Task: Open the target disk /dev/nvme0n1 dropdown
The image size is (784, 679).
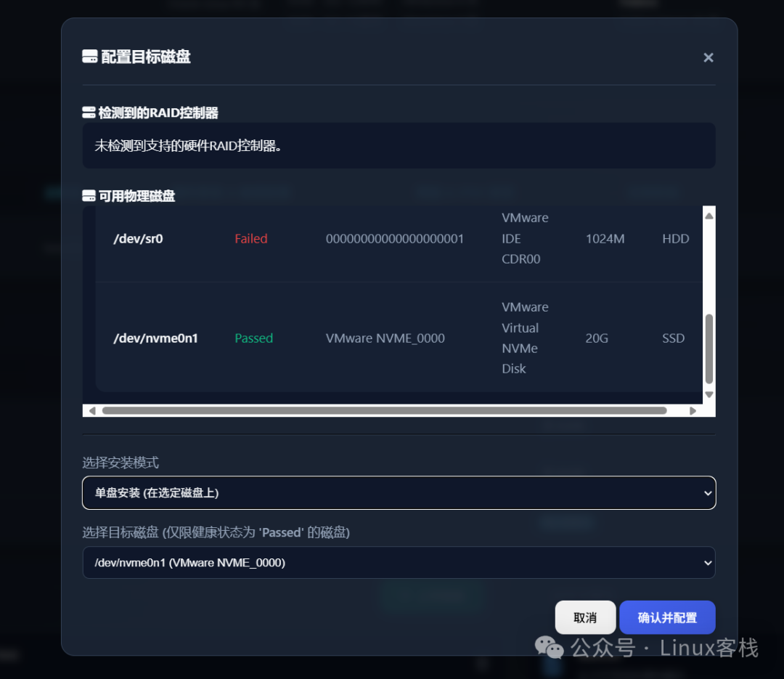Action: [399, 562]
